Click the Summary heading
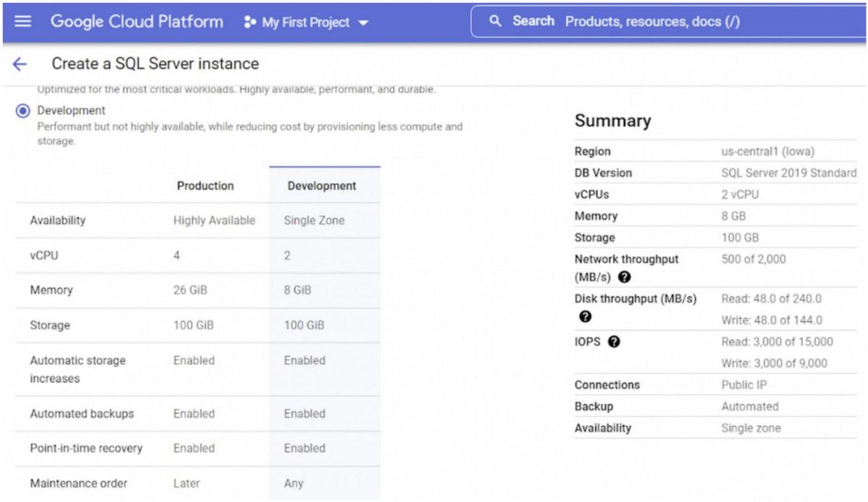The image size is (868, 502). (x=613, y=121)
